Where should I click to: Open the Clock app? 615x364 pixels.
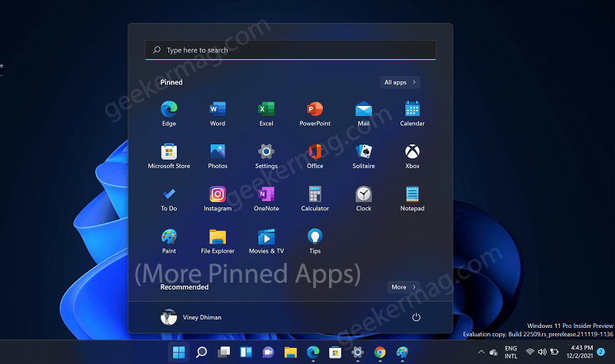click(364, 199)
